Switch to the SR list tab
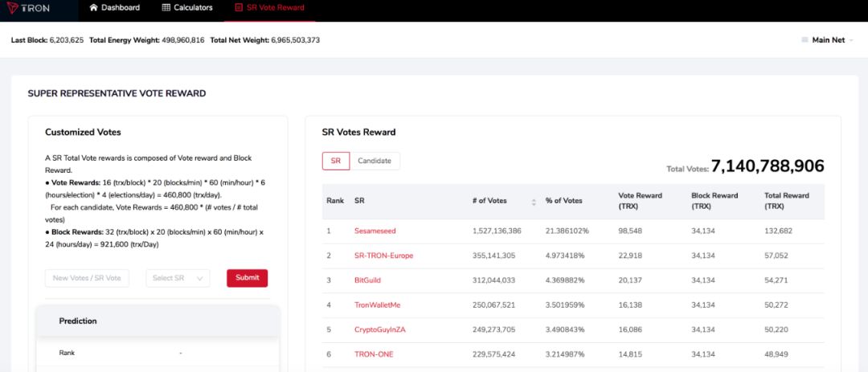This screenshot has width=868, height=372. [x=336, y=161]
